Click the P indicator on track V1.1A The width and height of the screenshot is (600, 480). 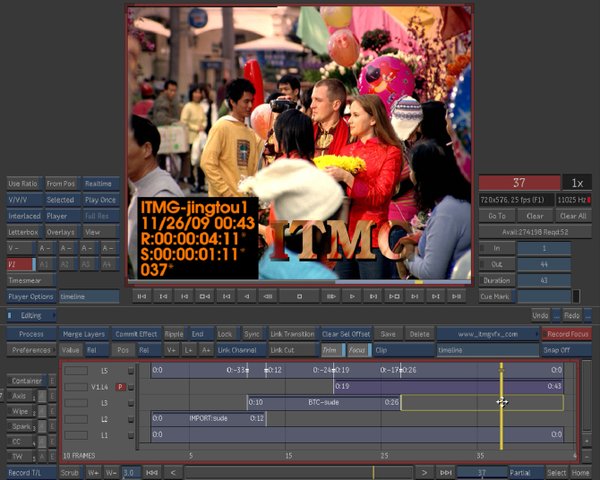point(120,386)
